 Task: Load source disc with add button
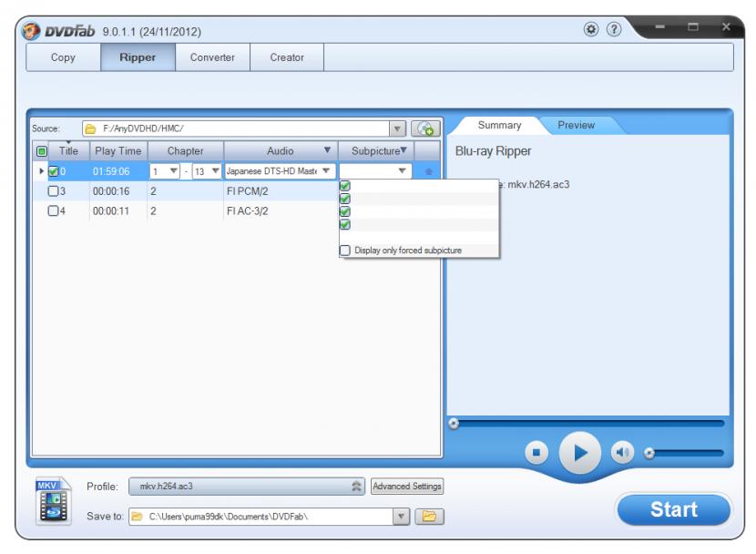click(425, 128)
